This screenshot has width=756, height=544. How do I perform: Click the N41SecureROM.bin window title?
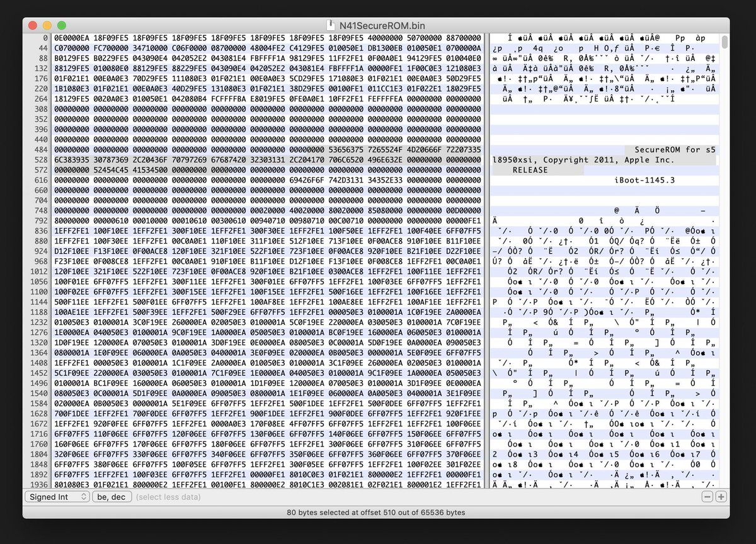(x=382, y=25)
